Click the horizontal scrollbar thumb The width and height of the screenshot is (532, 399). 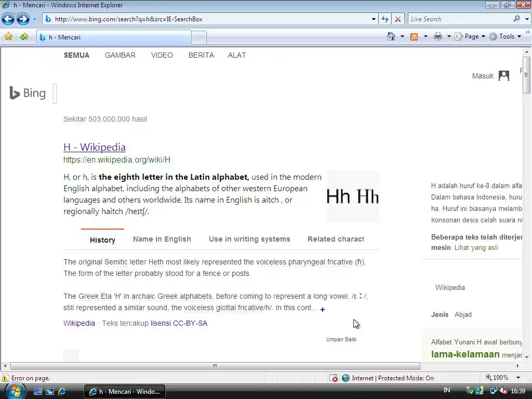pos(215,366)
